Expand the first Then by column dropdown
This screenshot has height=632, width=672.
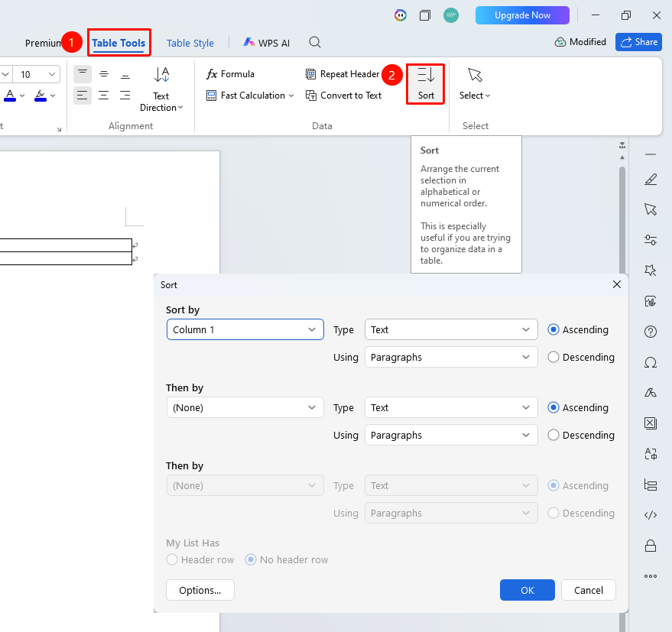[x=245, y=407]
